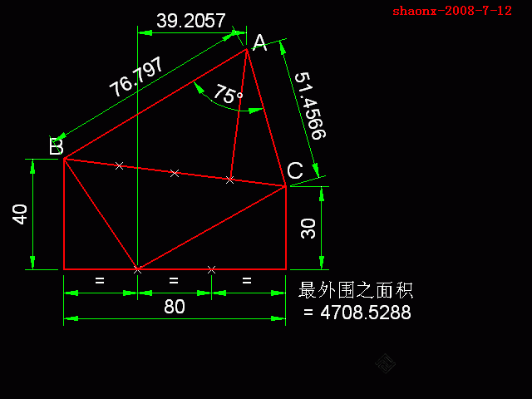The width and height of the screenshot is (532, 399).
Task: Click the 39.2057 dimension text
Action: coord(191,21)
